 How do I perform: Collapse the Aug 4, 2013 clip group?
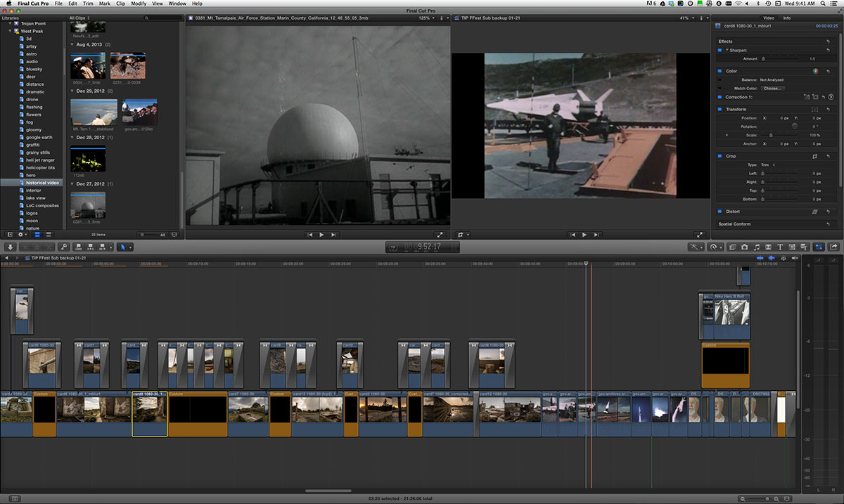[72, 44]
